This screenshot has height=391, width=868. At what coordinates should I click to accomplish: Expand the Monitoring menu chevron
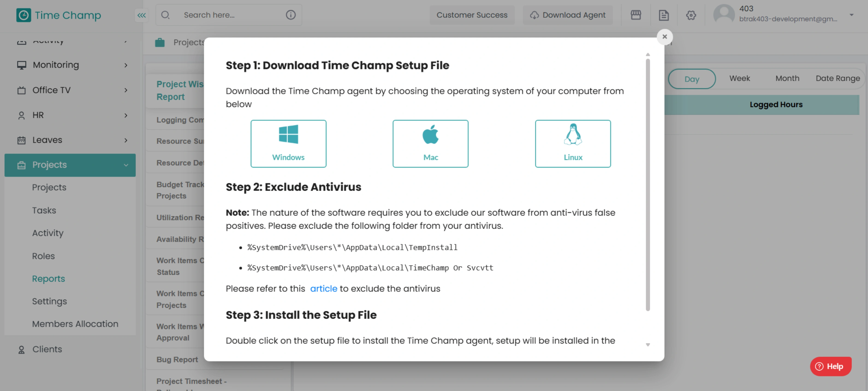(x=126, y=65)
